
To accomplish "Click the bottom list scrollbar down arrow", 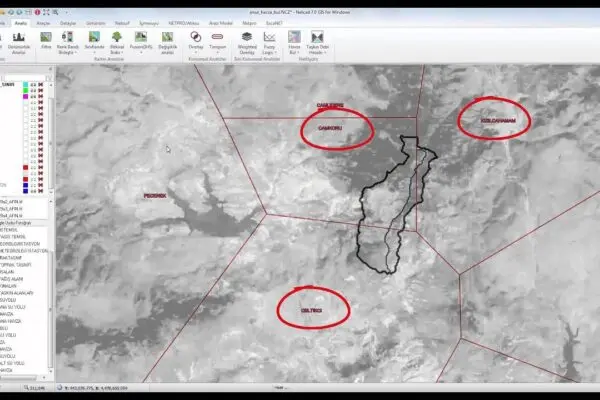I will [51, 371].
